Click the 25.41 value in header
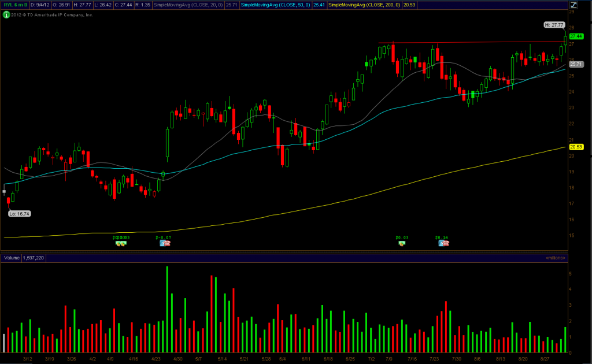The image size is (592, 364). (319, 5)
